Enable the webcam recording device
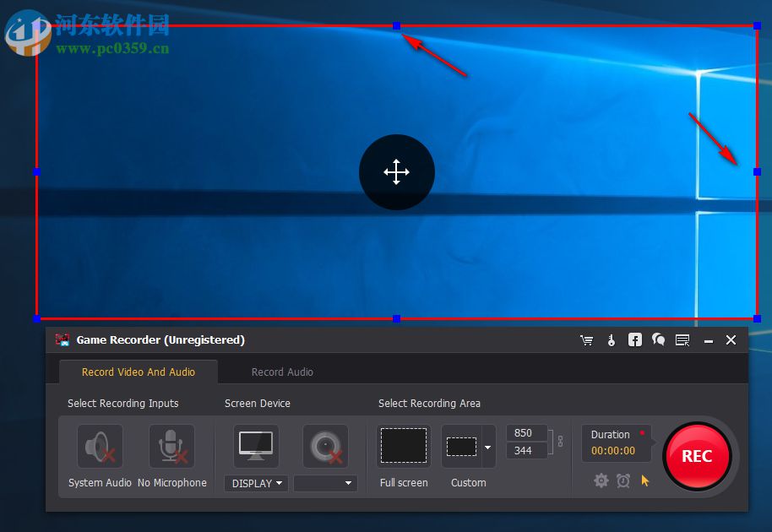Image resolution: width=772 pixels, height=532 pixels. pyautogui.click(x=325, y=446)
